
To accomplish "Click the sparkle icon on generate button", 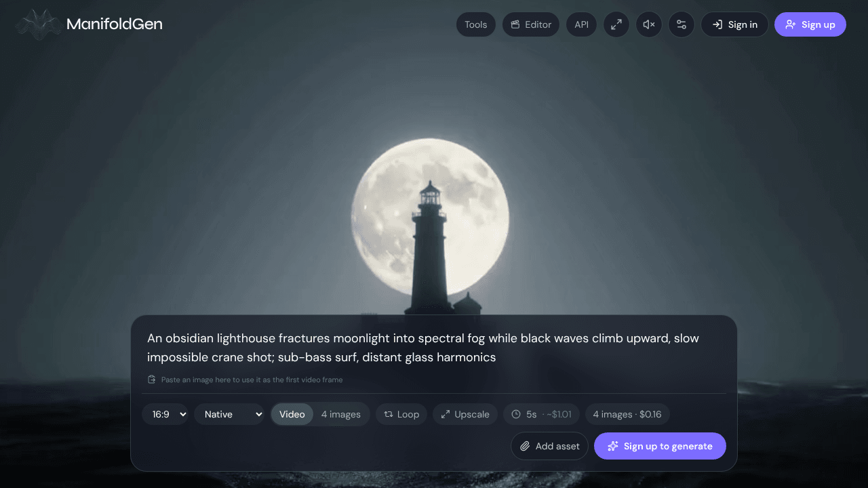I will [613, 446].
